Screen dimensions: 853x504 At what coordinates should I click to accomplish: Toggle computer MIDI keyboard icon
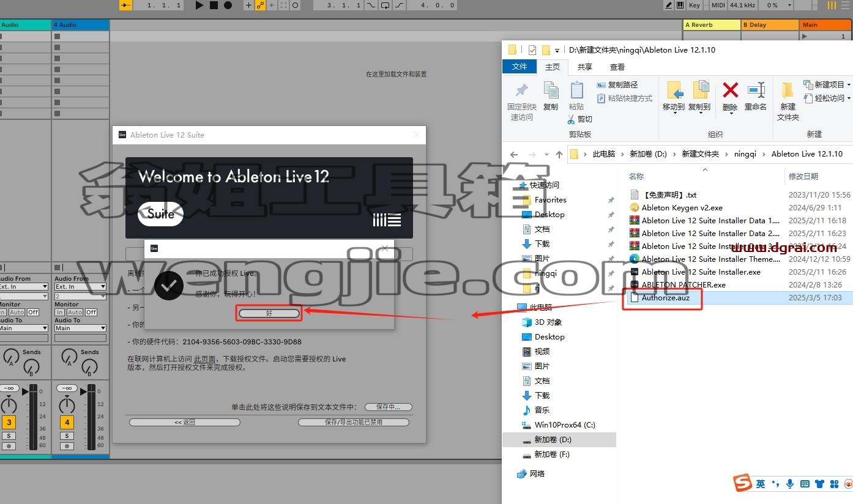680,5
